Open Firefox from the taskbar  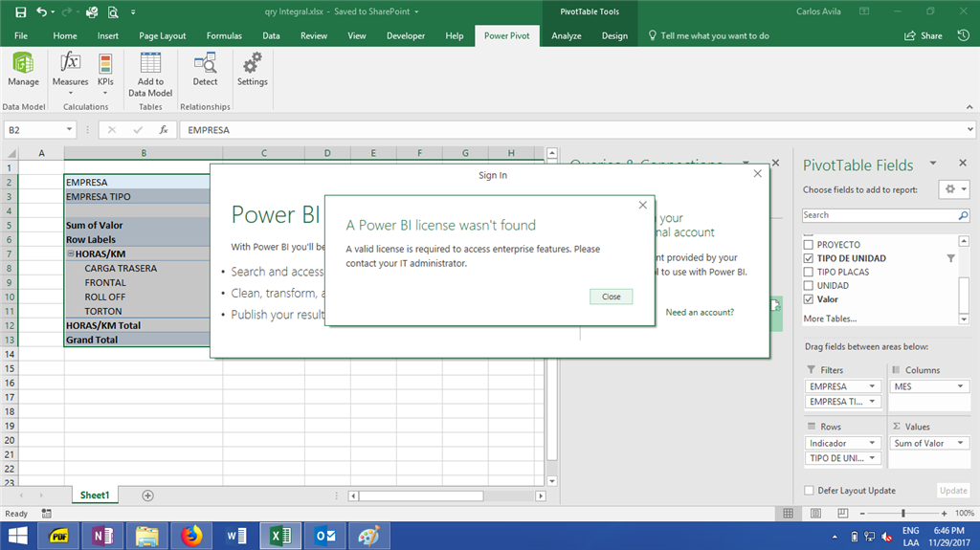pos(191,536)
